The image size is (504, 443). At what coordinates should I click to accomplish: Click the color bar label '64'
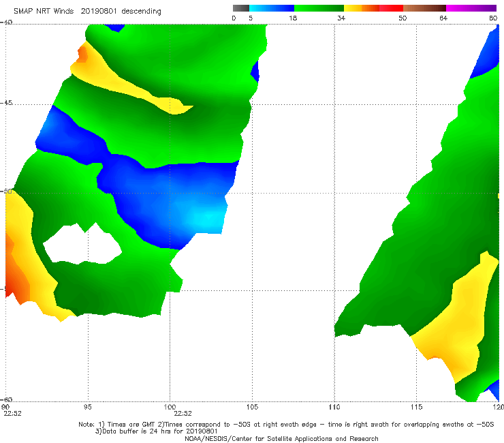[x=443, y=18]
